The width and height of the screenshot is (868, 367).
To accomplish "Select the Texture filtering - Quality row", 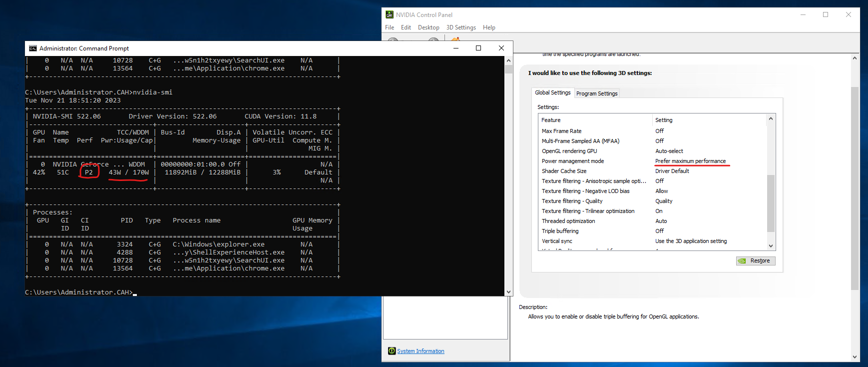I will pos(652,201).
